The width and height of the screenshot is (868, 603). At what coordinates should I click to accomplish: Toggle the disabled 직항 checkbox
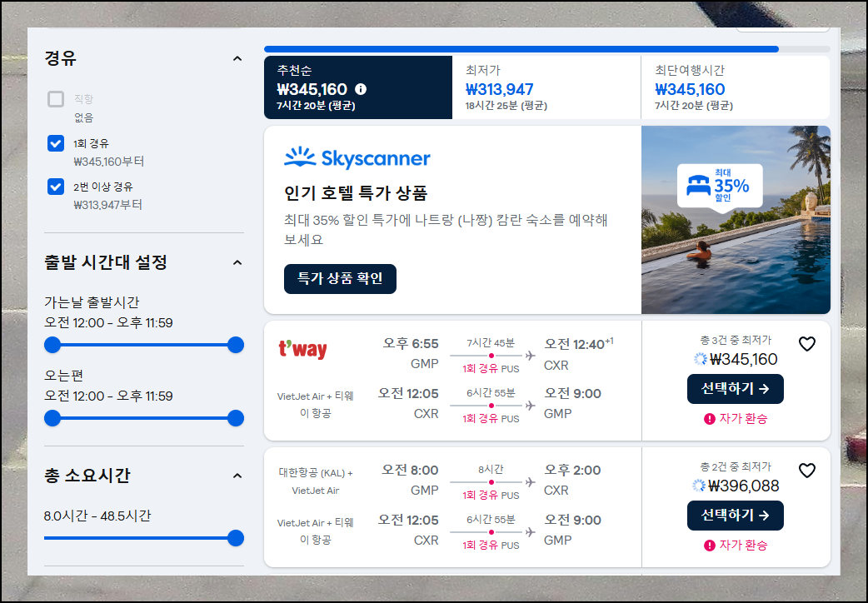click(56, 99)
